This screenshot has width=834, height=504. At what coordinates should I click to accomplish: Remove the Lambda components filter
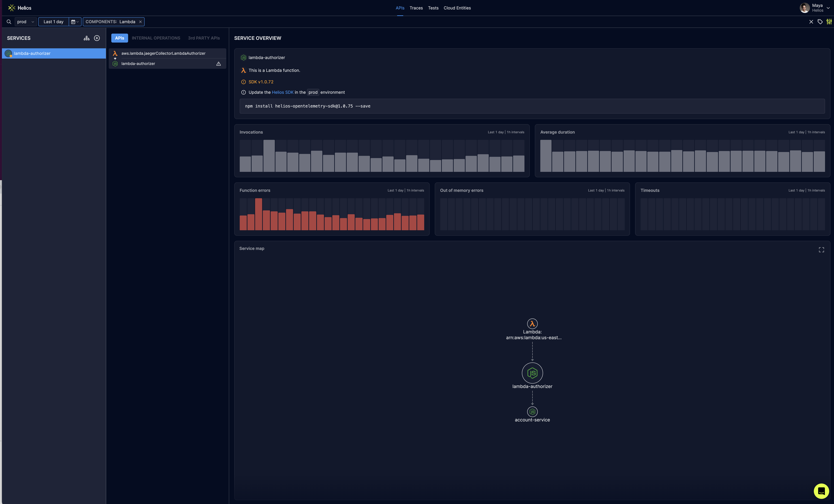click(140, 22)
